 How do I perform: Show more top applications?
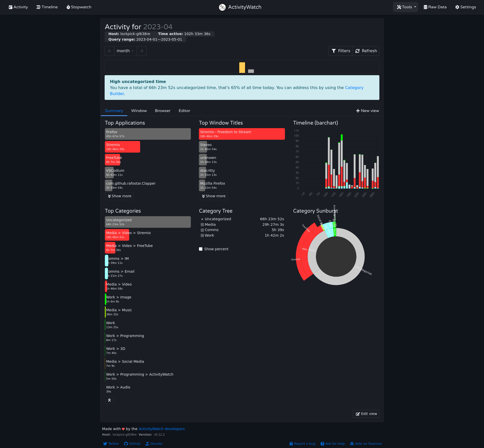point(119,196)
